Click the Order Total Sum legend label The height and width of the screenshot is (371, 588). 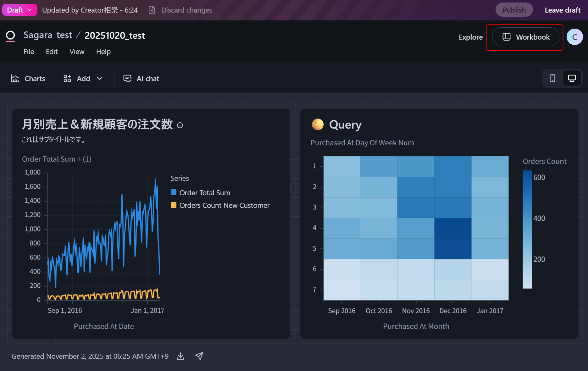coord(205,193)
